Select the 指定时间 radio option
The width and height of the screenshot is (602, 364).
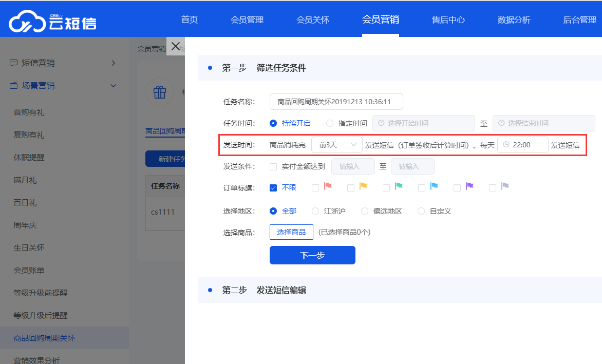point(330,123)
